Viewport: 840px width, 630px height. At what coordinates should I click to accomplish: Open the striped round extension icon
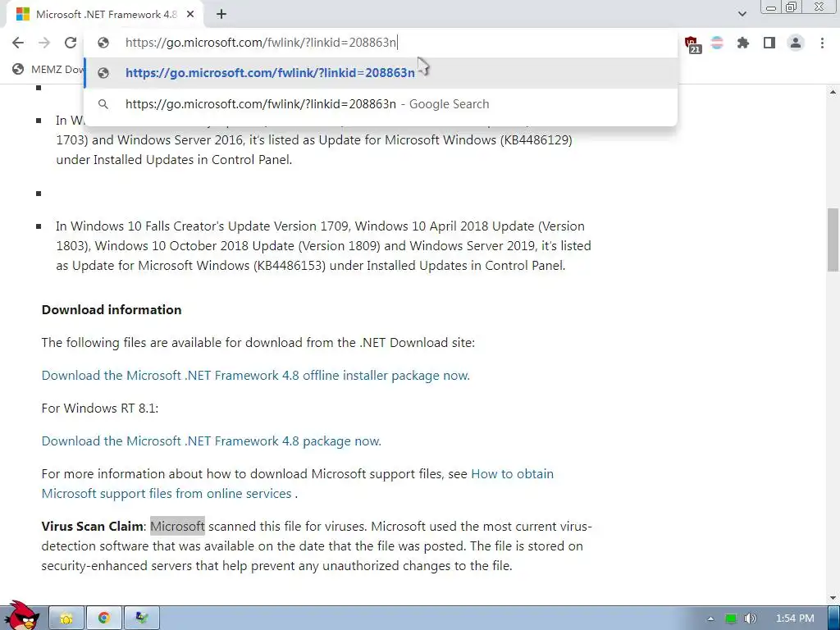pyautogui.click(x=717, y=43)
